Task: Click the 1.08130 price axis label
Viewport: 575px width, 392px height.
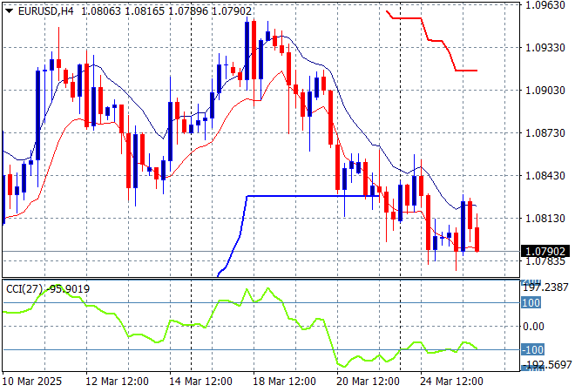Action: coord(545,219)
